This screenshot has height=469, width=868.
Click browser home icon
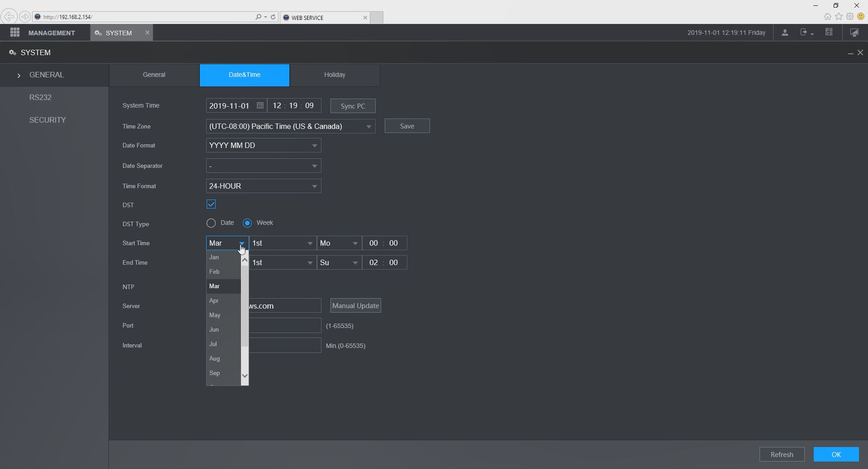828,16
